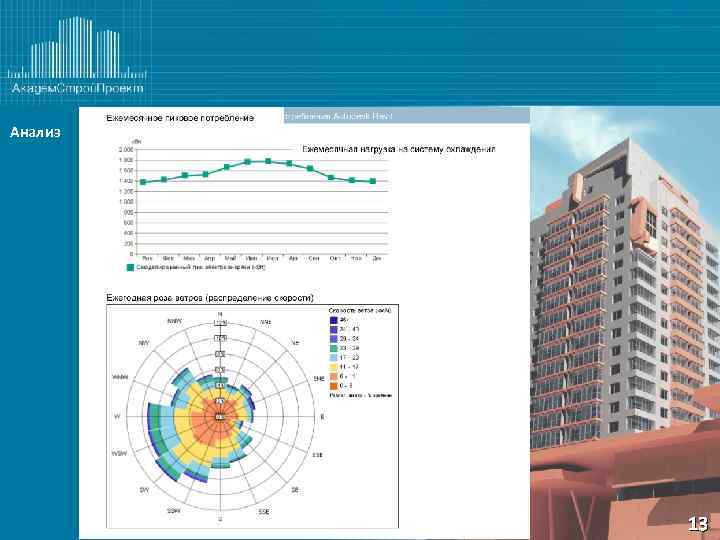
Task: Click the wind speed legend title 'Скорость ветра'
Action: click(x=360, y=311)
